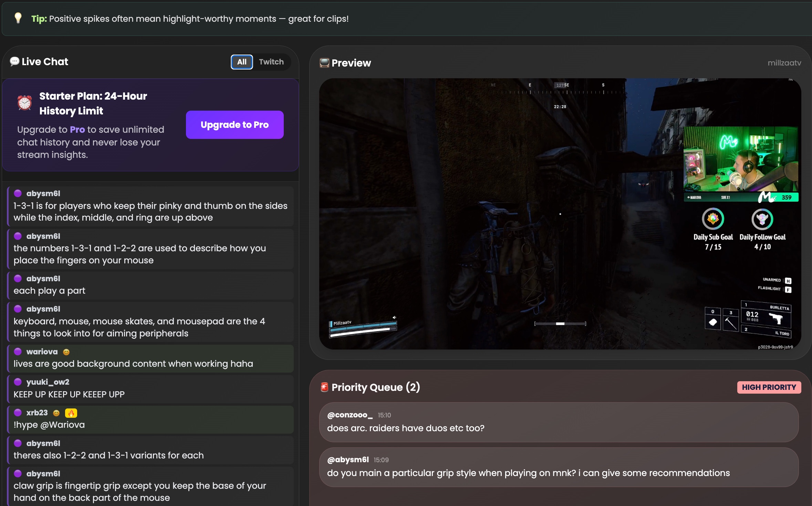This screenshot has width=812, height=506.
Task: Click the Preview monitor icon
Action: point(324,63)
